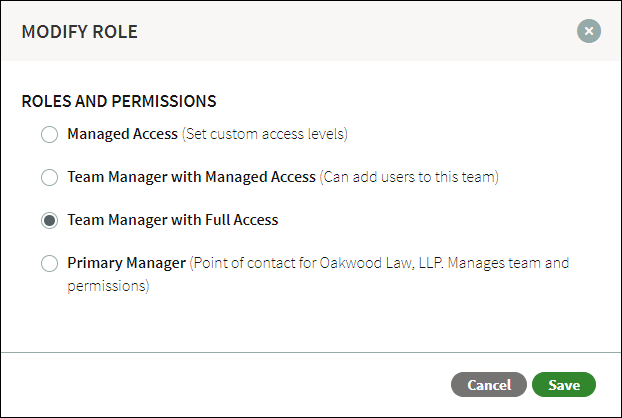The height and width of the screenshot is (418, 622).
Task: Select the Managed Access radio button
Action: 50,134
